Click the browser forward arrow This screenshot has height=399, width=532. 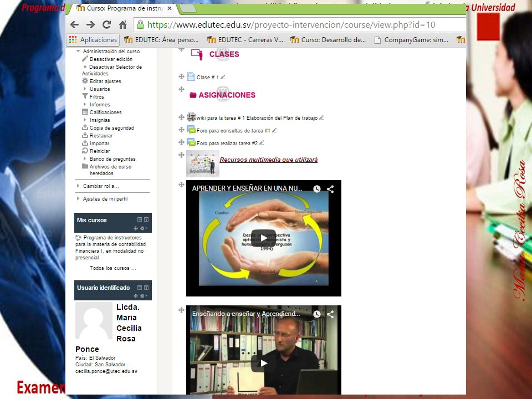coord(90,24)
